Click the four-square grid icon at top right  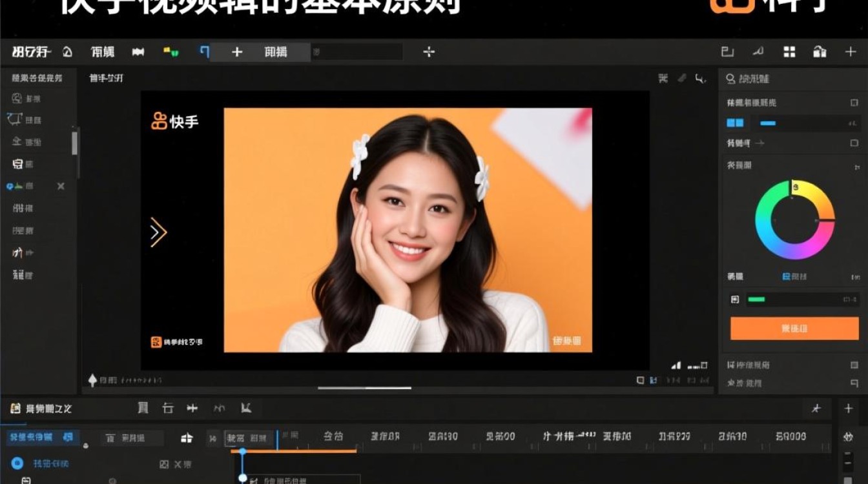[x=789, y=52]
